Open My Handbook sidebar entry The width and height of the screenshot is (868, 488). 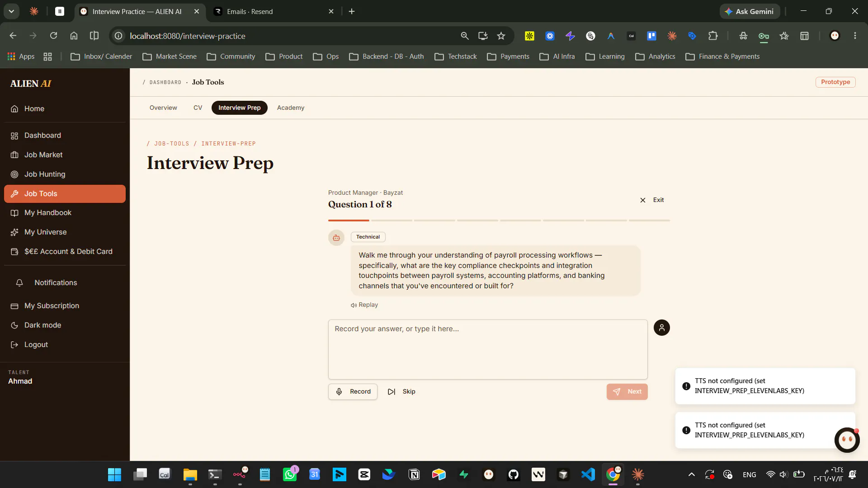[x=65, y=213]
